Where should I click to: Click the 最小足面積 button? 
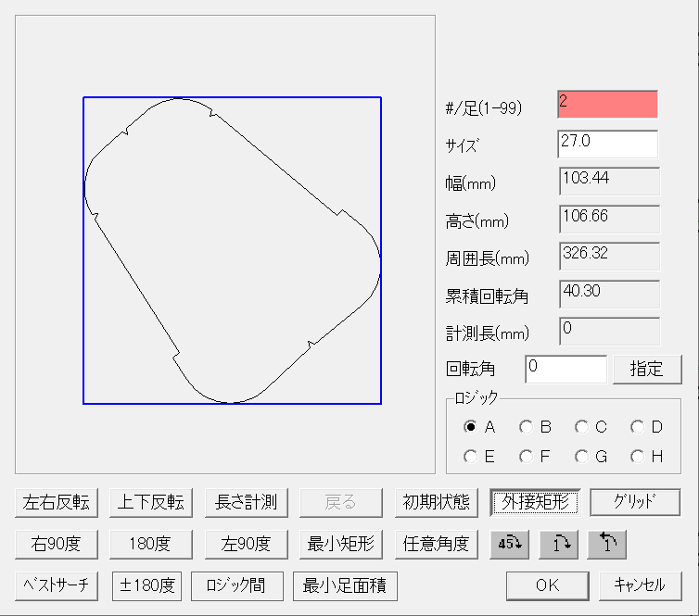pyautogui.click(x=345, y=585)
